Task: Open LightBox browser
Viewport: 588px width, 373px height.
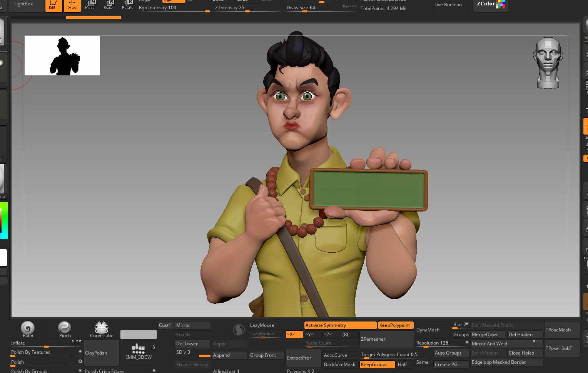Action: pyautogui.click(x=26, y=5)
